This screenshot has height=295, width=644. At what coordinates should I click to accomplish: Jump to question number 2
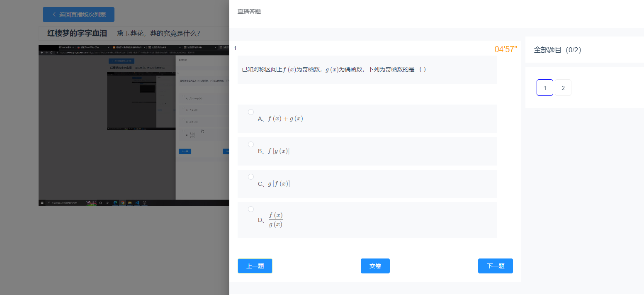[x=563, y=88]
